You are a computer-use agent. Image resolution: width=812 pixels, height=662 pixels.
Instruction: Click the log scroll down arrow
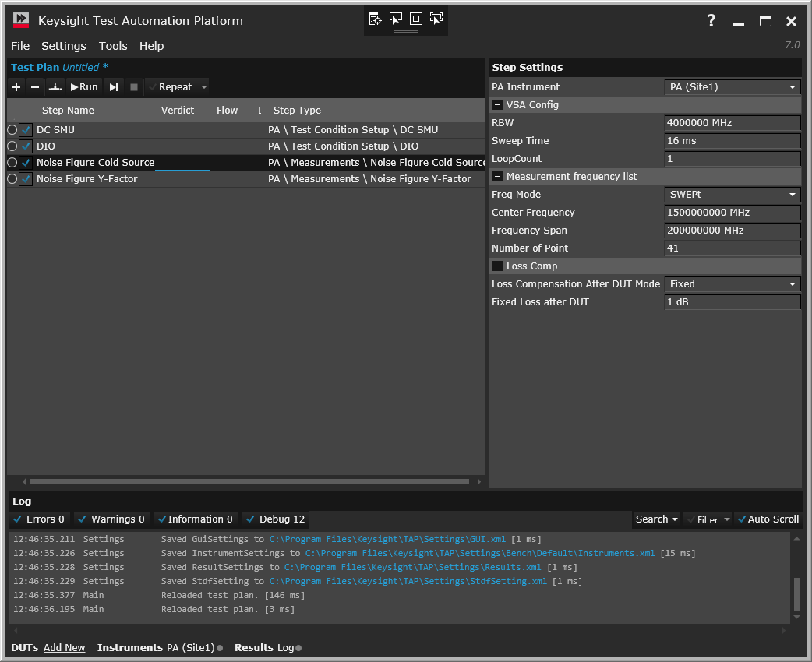click(x=796, y=617)
